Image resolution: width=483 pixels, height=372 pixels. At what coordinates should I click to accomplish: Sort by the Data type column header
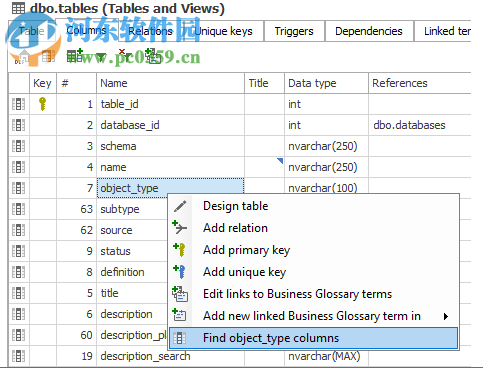pos(326,83)
